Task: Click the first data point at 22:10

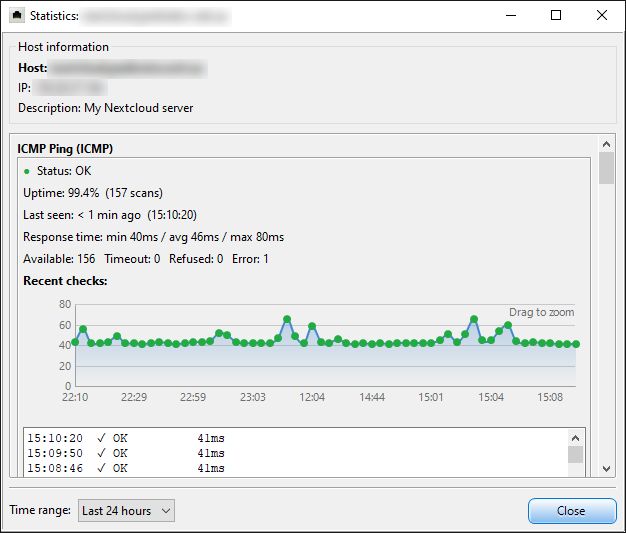Action: tap(75, 342)
